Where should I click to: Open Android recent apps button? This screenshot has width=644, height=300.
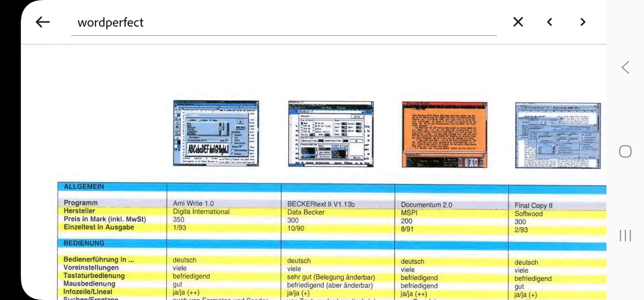point(625,235)
